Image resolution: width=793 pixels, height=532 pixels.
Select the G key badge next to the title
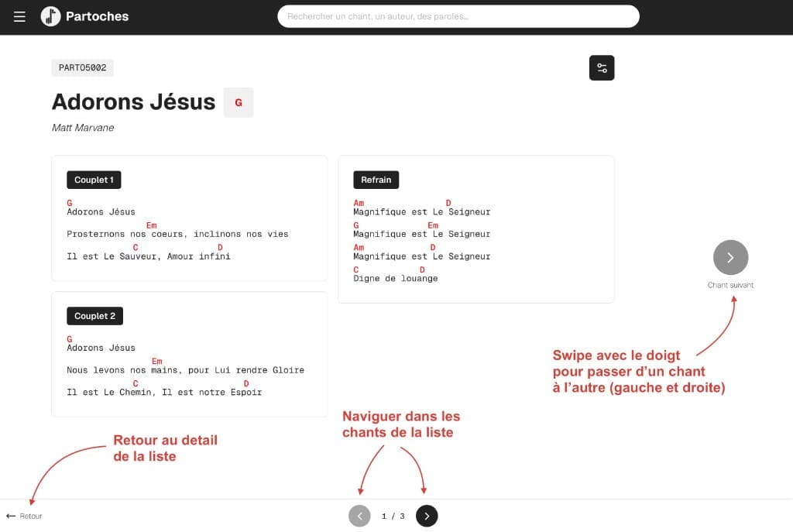coord(238,102)
